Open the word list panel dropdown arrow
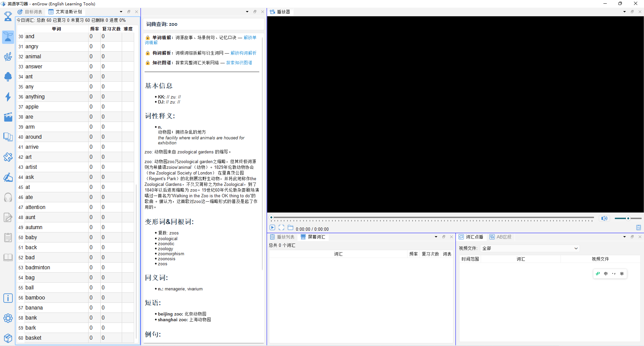This screenshot has width=644, height=346. coord(121,12)
